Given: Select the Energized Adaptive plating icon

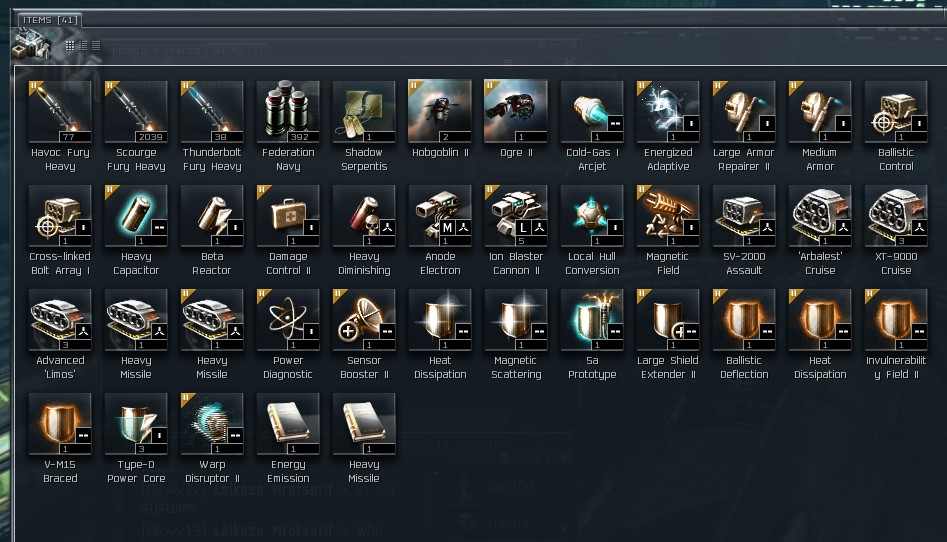Looking at the screenshot, I should [668, 112].
